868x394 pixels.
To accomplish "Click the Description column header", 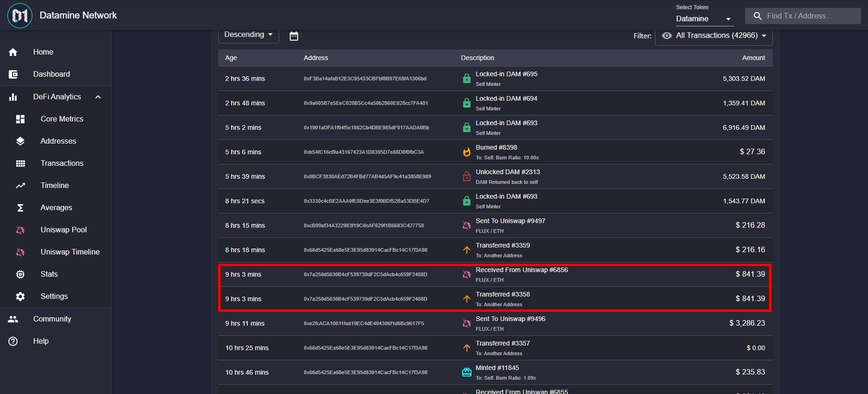I will coord(477,58).
